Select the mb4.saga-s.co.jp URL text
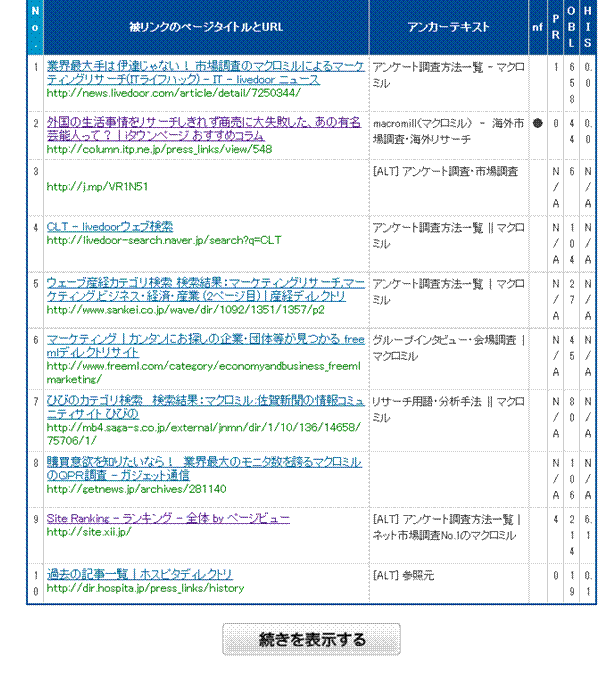 (x=204, y=434)
